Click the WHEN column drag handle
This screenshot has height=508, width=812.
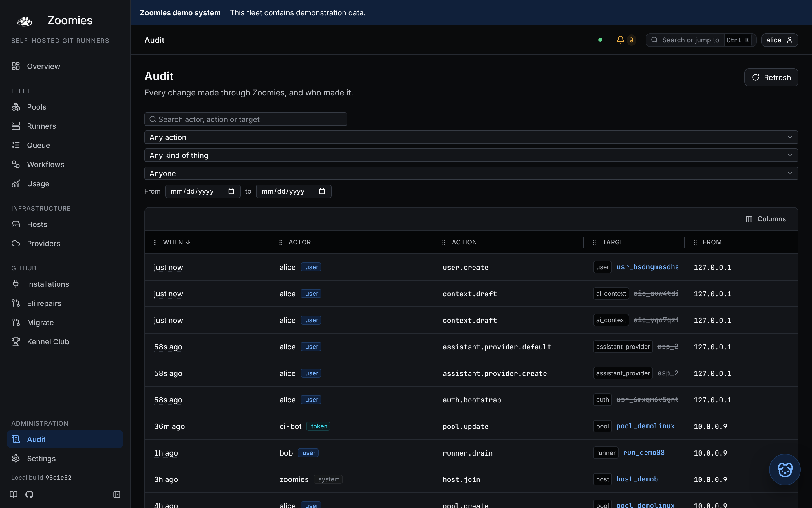tap(155, 242)
